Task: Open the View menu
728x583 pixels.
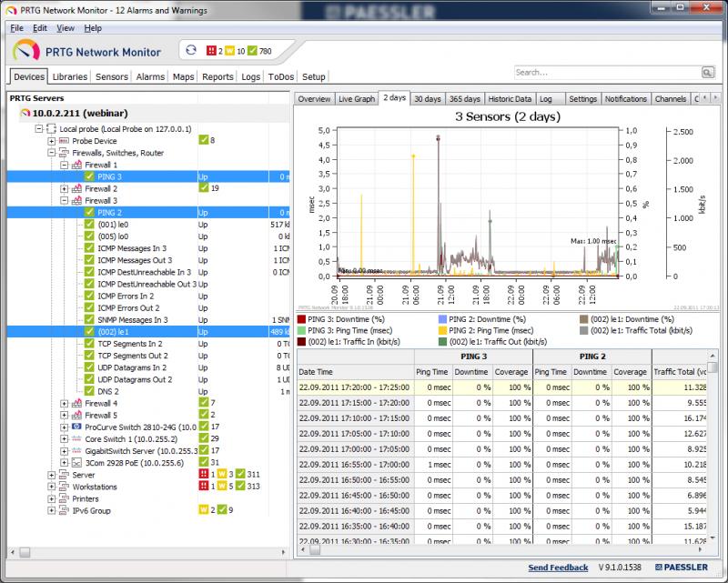Action: [x=66, y=28]
